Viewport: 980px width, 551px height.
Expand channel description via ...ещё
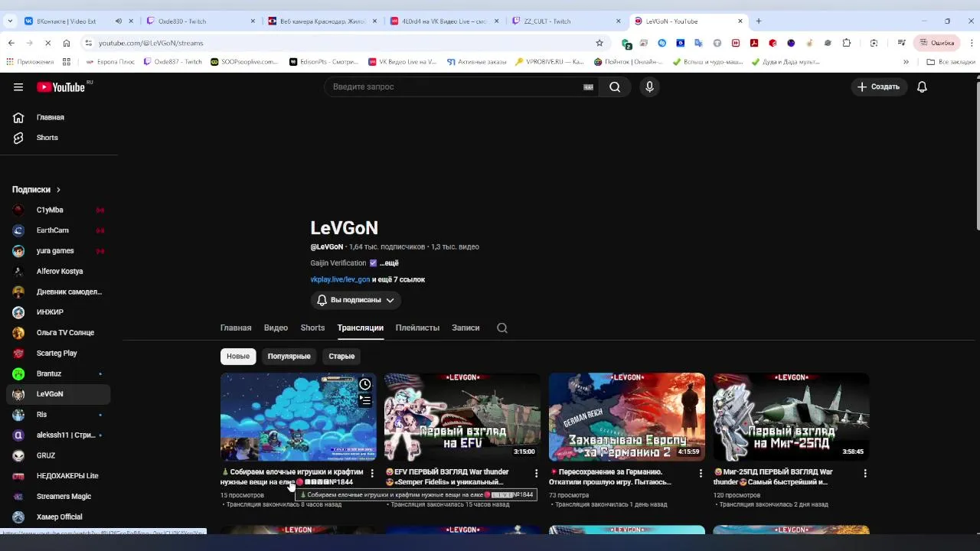coord(389,263)
